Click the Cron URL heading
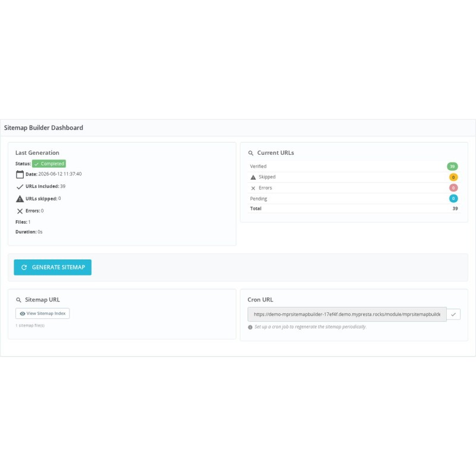The image size is (476, 476). coord(261,300)
